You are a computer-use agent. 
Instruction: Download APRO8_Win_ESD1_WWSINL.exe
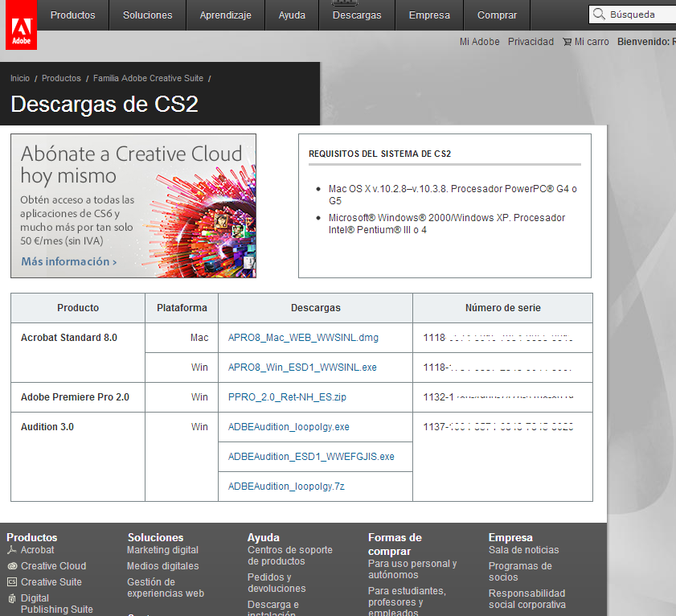302,367
